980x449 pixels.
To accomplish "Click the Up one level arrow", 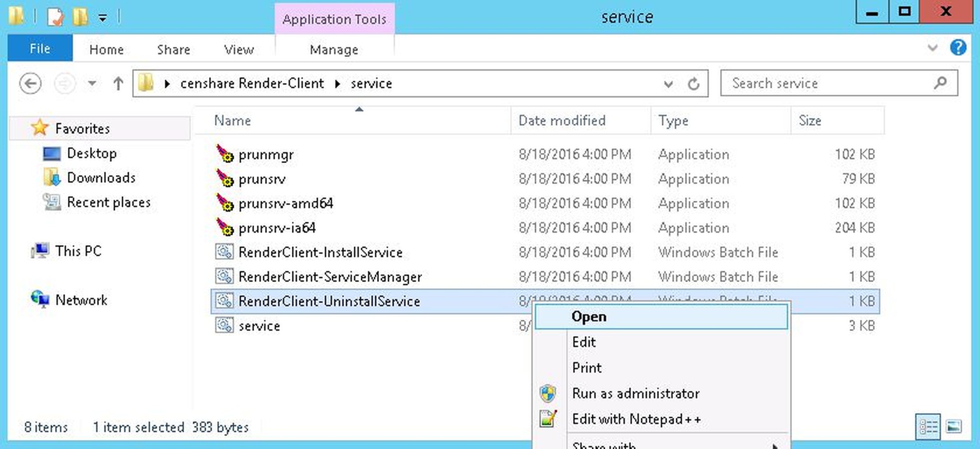I will tap(118, 84).
